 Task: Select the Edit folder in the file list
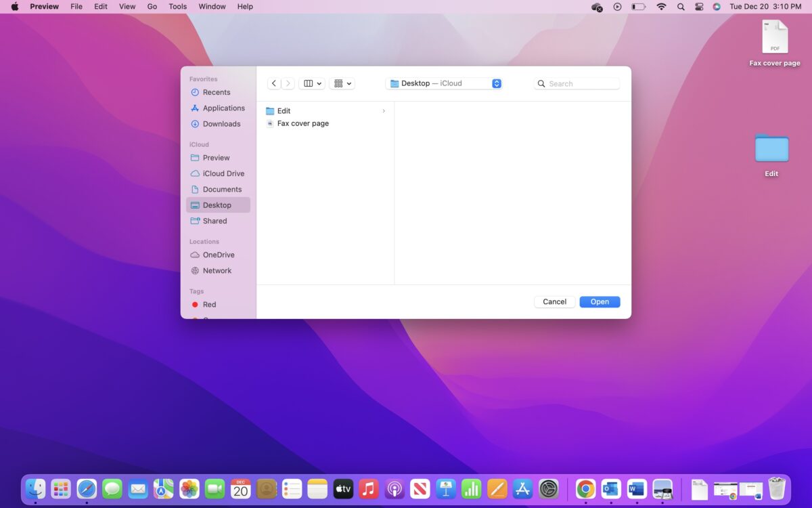click(284, 111)
